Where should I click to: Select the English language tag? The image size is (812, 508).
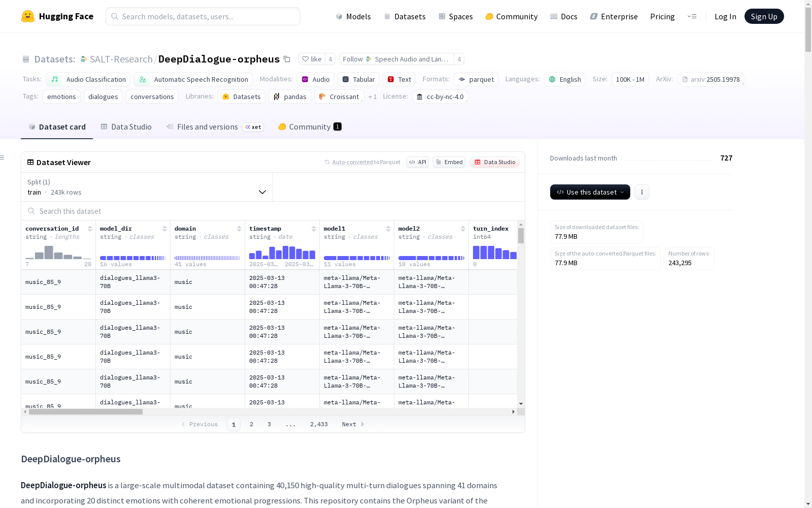pos(565,79)
